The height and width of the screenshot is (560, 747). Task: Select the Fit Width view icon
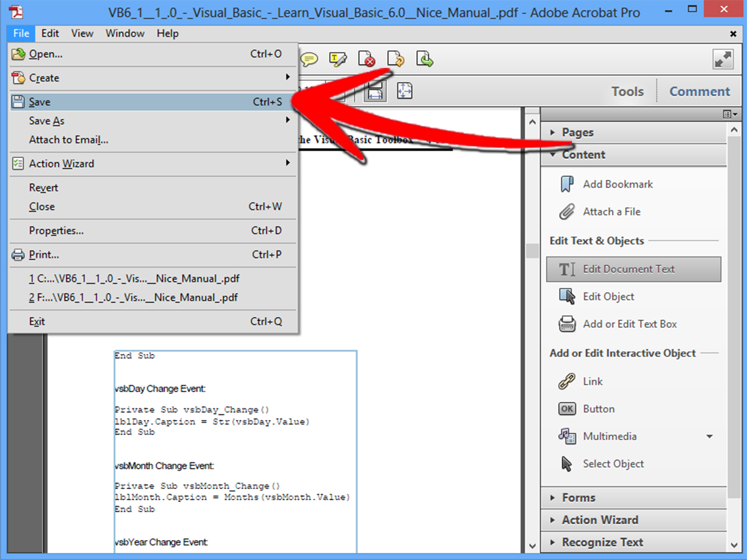(x=375, y=91)
